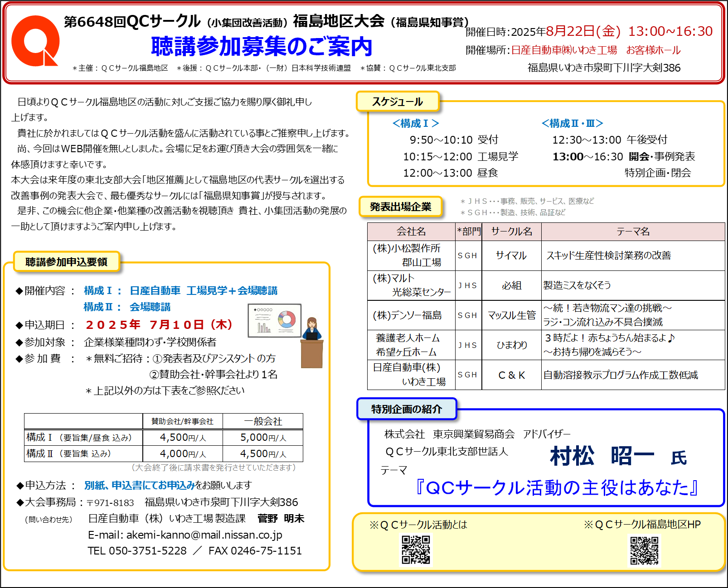Click the blue 別紙、申込書にてお申込み text
728x588 pixels.
coord(140,485)
